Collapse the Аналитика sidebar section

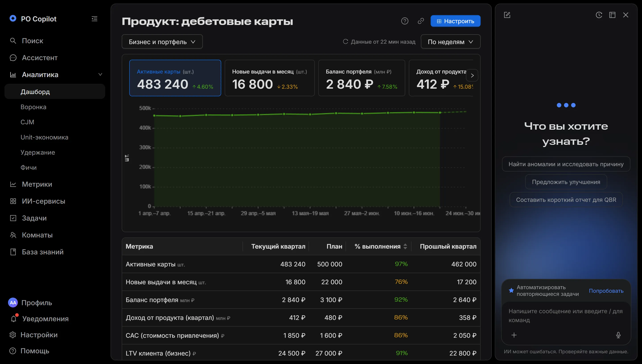(100, 74)
